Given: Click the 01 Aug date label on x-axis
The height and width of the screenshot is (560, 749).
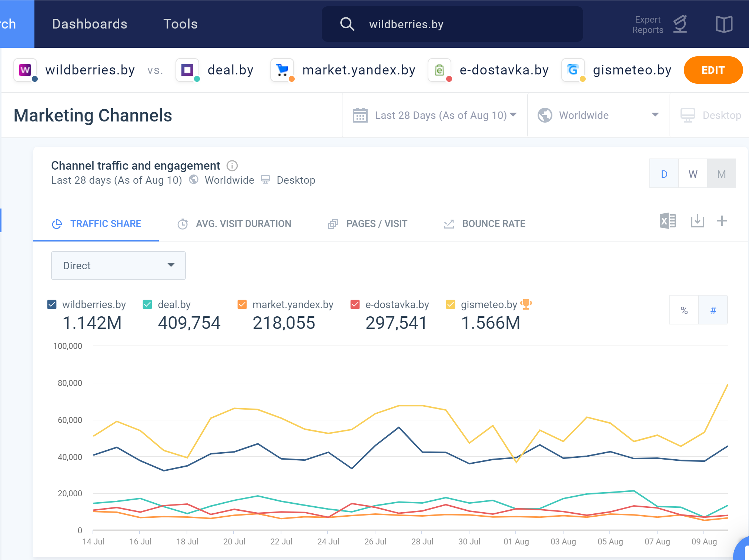Looking at the screenshot, I should [x=516, y=541].
